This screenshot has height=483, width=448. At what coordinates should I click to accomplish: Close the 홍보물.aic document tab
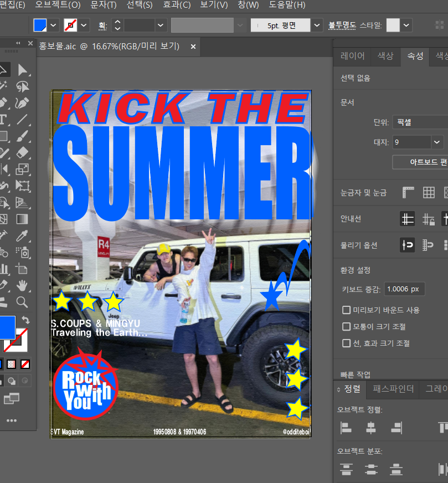click(193, 47)
